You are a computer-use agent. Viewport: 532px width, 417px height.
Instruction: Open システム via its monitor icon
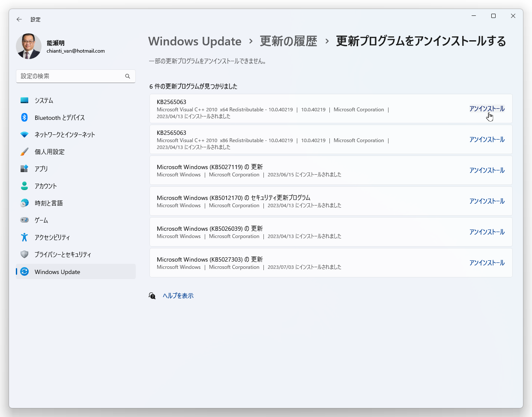pos(24,100)
